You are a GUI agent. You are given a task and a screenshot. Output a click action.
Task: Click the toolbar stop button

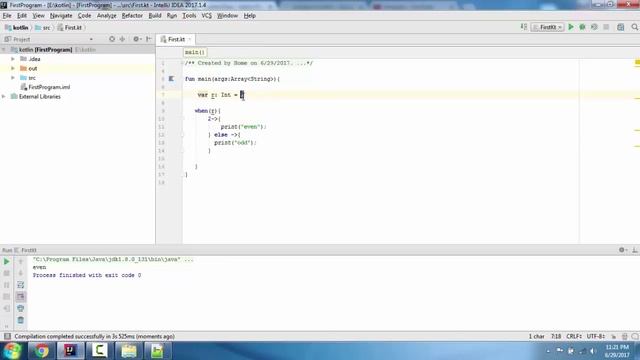(606, 27)
